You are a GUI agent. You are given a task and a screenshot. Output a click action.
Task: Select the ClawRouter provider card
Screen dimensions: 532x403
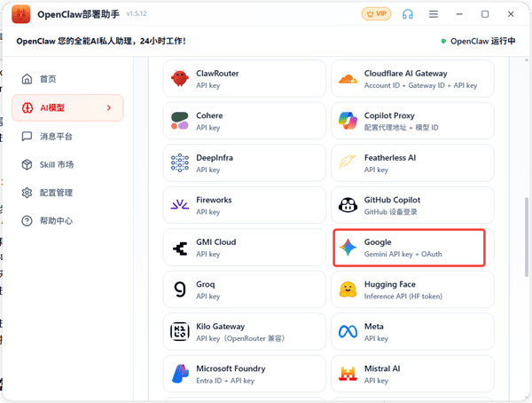click(245, 79)
